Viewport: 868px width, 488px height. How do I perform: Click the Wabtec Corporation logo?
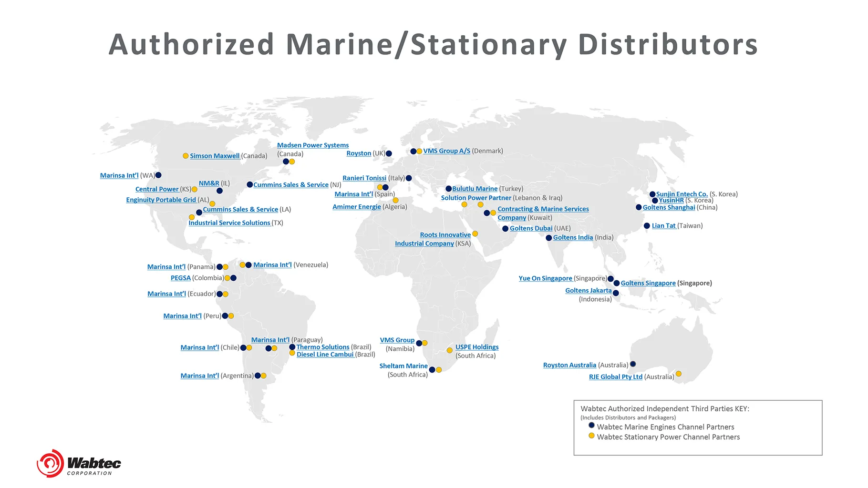[79, 463]
